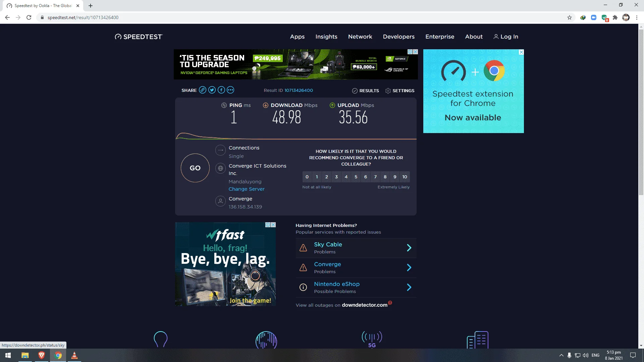Close the NVIDIA banner ad
The width and height of the screenshot is (644, 362).
click(x=415, y=52)
